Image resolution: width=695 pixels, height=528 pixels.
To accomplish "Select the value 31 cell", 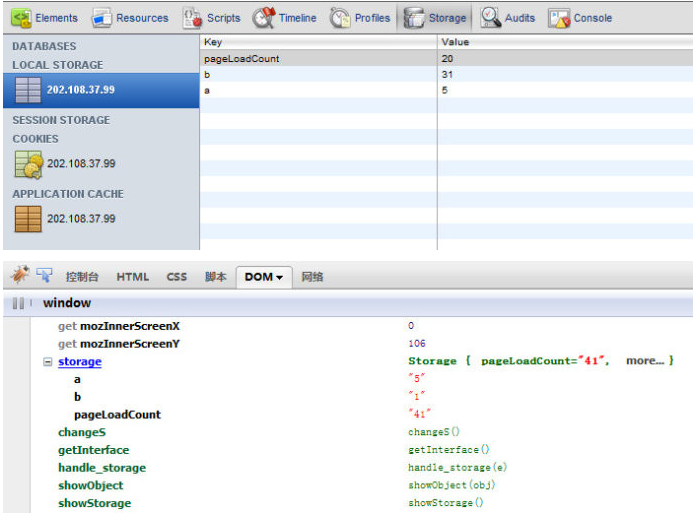I will 565,74.
